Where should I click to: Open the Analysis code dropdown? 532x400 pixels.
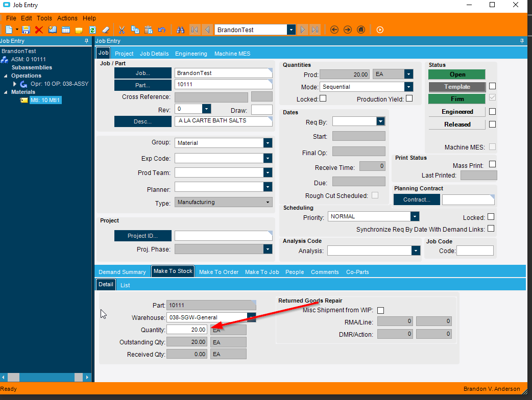tap(416, 251)
